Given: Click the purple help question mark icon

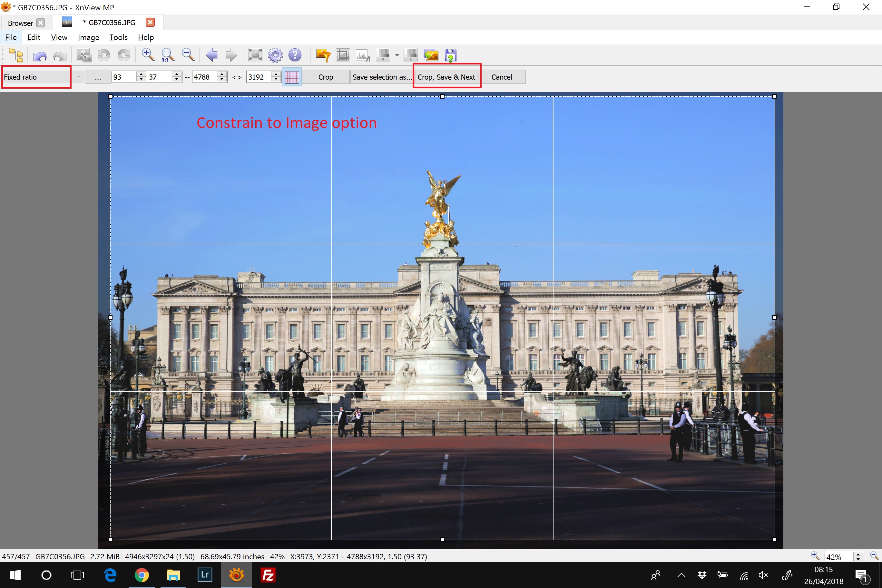Looking at the screenshot, I should click(x=295, y=55).
